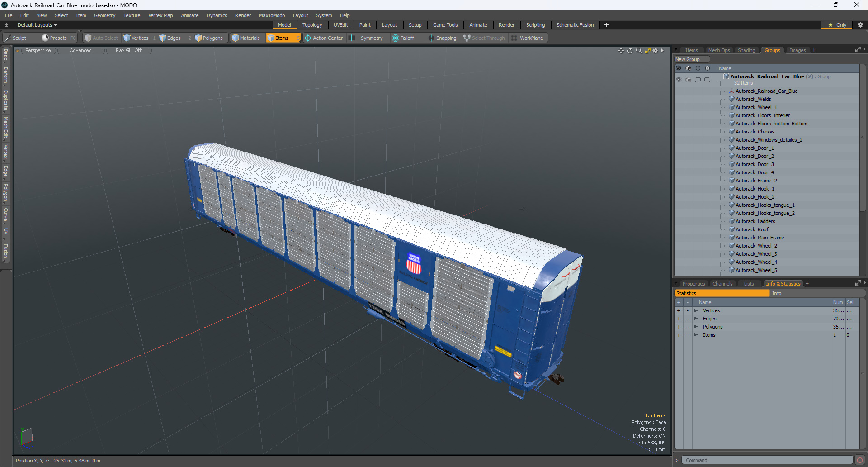Open the Schematic Fusion layout

click(575, 25)
